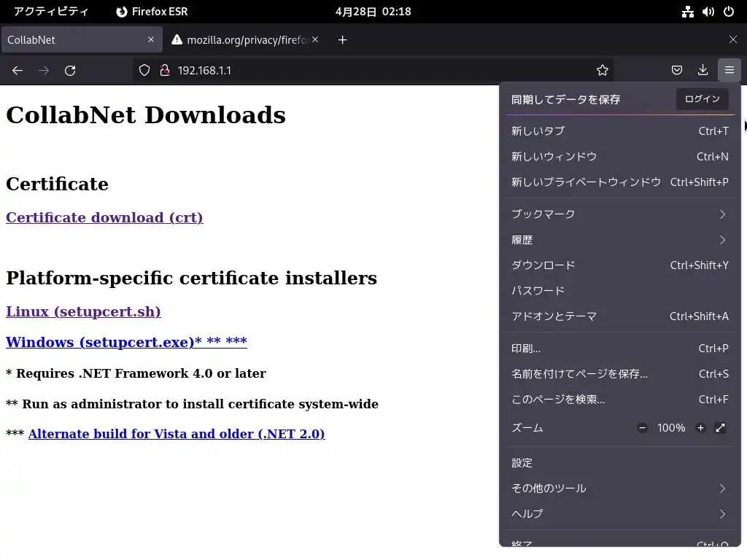Image resolution: width=747 pixels, height=560 pixels.
Task: Bookmark this page with the star
Action: [x=602, y=71]
